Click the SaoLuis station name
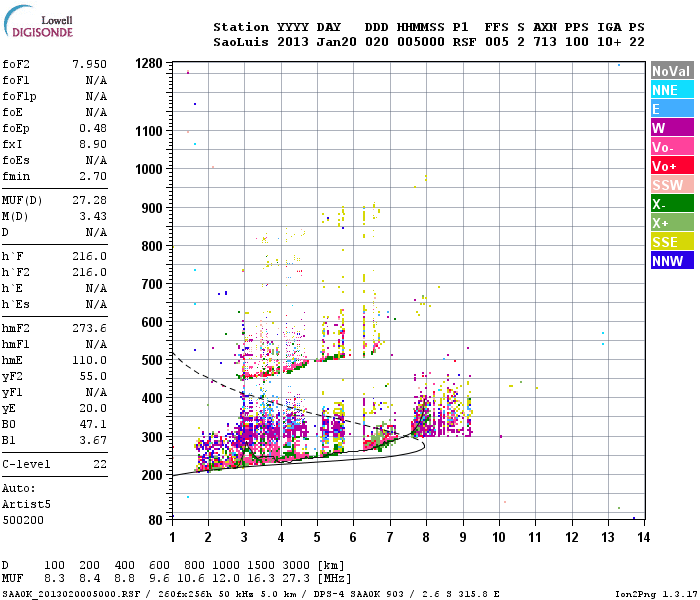The width and height of the screenshot is (700, 600). [241, 42]
